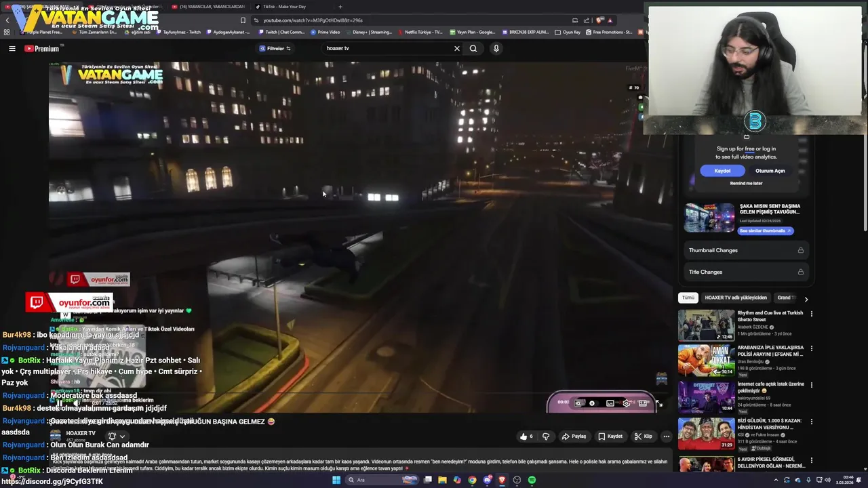
Task: Expand the Thumbnail Changes row
Action: coord(746,250)
